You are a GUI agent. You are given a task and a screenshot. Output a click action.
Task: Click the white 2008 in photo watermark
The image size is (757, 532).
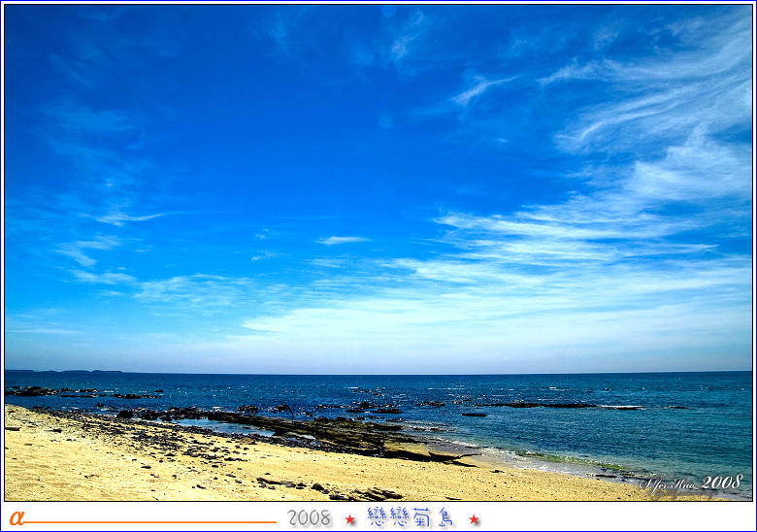click(x=722, y=482)
